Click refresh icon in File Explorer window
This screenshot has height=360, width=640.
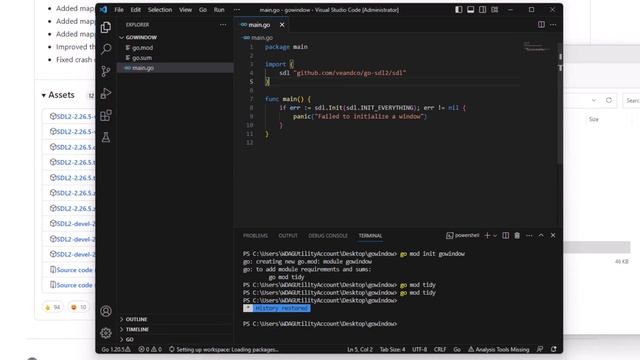[x=609, y=100]
